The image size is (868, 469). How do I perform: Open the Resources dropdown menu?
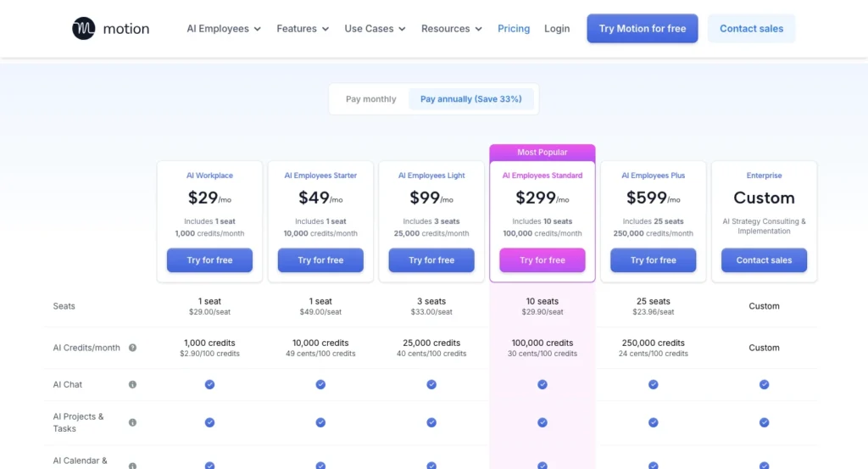tap(451, 29)
